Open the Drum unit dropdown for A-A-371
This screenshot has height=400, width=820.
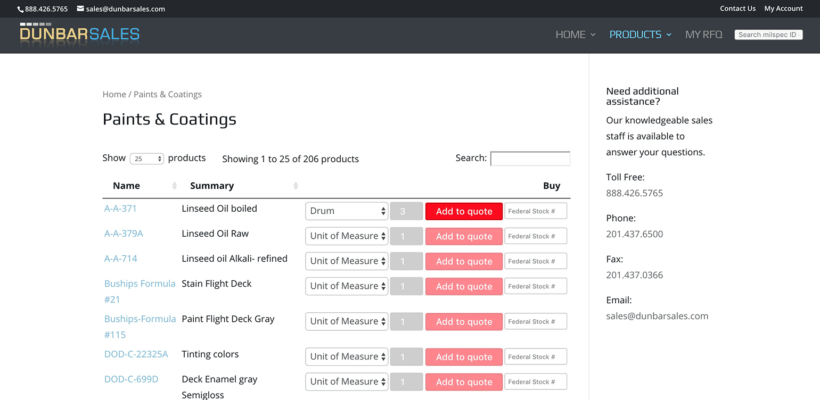coord(347,211)
